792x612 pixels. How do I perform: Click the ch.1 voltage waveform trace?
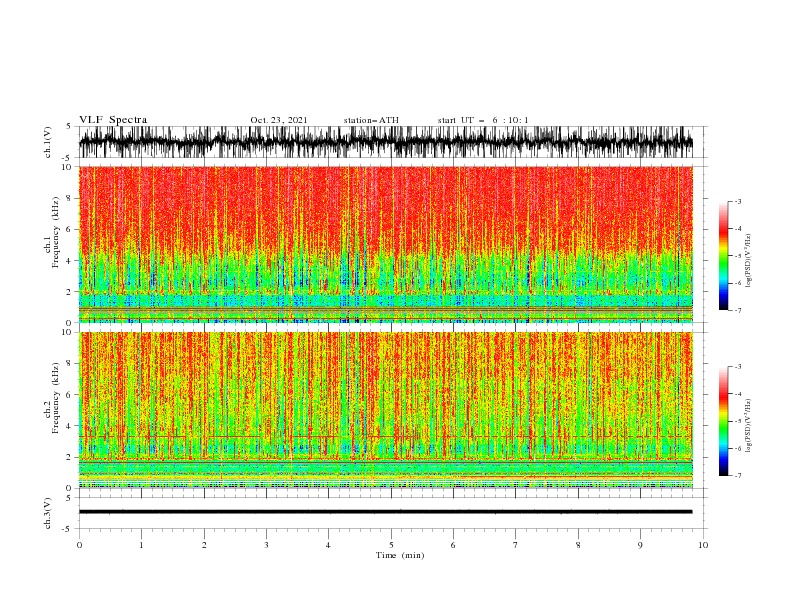point(385,142)
